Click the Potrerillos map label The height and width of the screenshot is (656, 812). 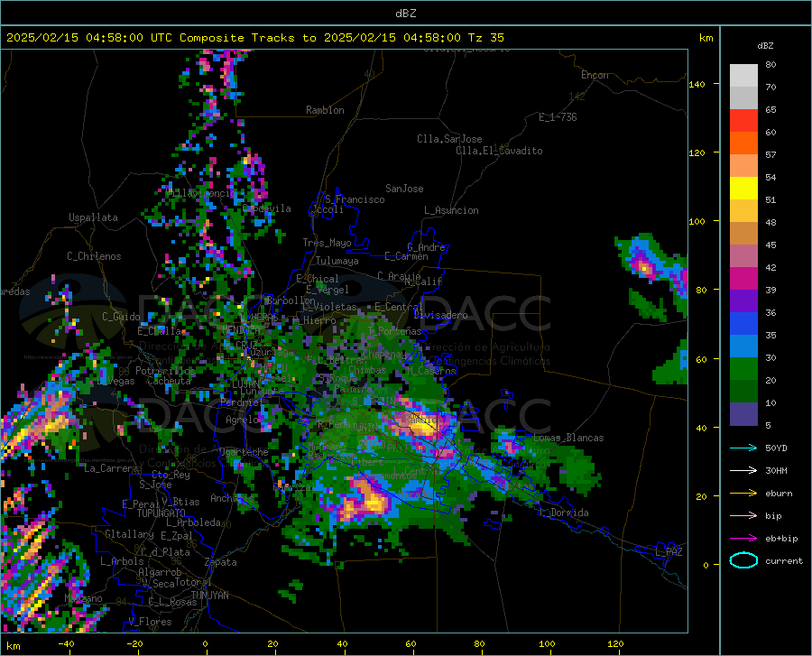pos(165,371)
